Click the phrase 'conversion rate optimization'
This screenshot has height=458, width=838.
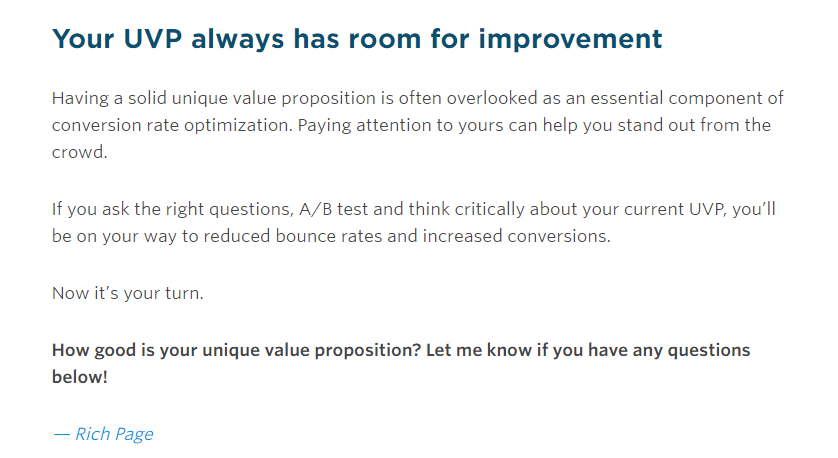click(172, 125)
